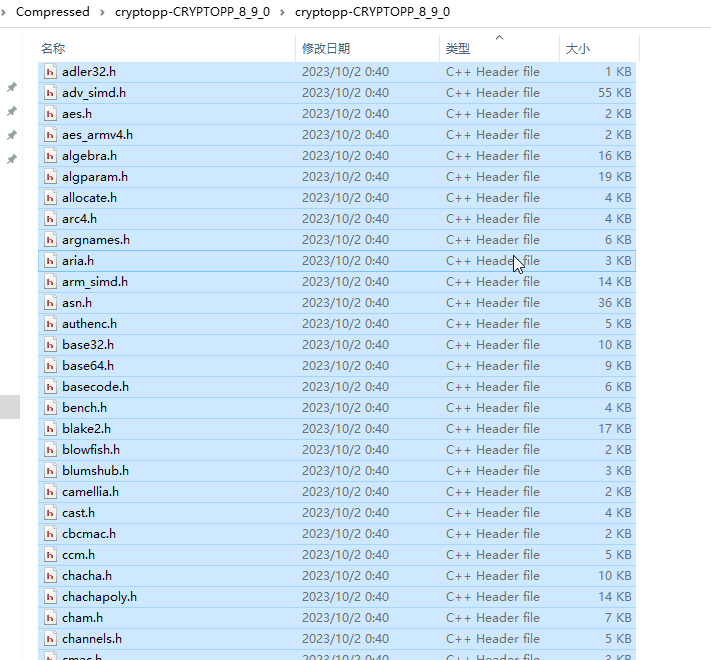Screen dimensions: 711x660
Task: Click date cell of camellia.h row
Action: click(346, 492)
